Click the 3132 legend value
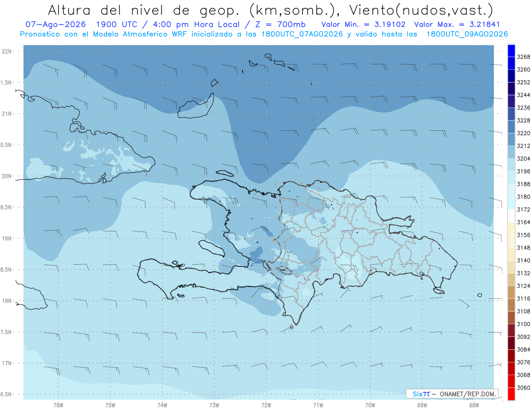This screenshot has height=411, width=532. pos(524,273)
